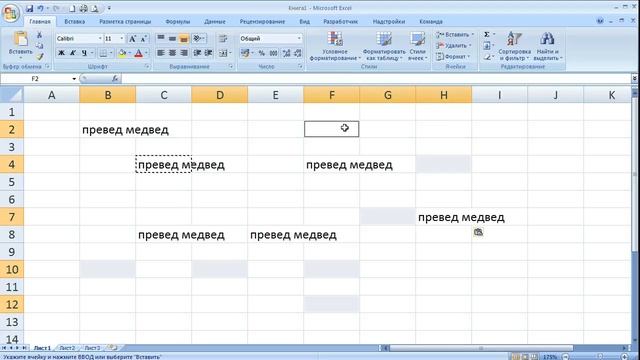Toggle underline (Ч) formatting
This screenshot has width=640, height=360.
(x=84, y=53)
